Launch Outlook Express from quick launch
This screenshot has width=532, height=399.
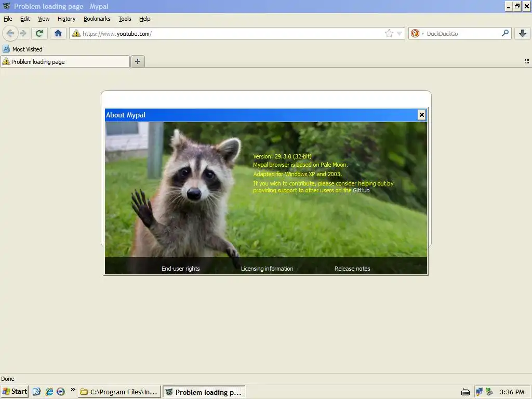point(37,392)
